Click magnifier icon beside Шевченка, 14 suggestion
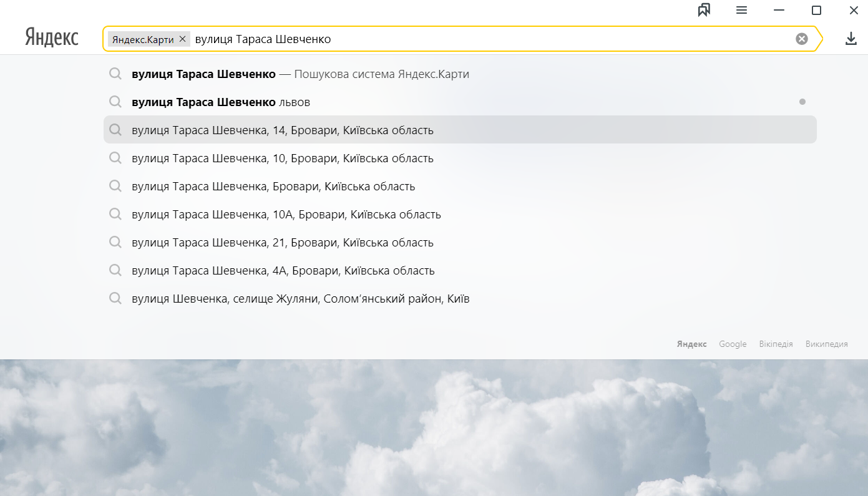The width and height of the screenshot is (868, 496). pyautogui.click(x=115, y=130)
